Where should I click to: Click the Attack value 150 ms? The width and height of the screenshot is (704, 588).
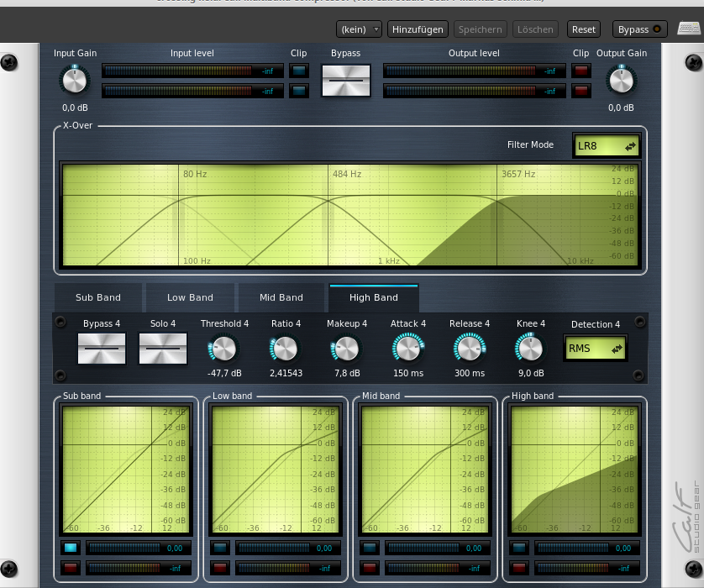pos(408,373)
